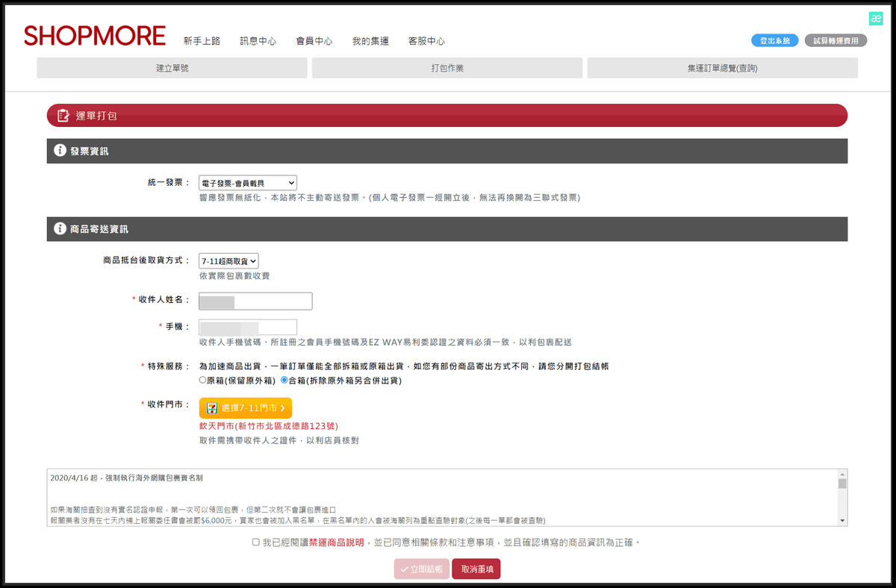Click the clipboard icon beside 運單打包 heading
896x588 pixels.
coord(63,115)
